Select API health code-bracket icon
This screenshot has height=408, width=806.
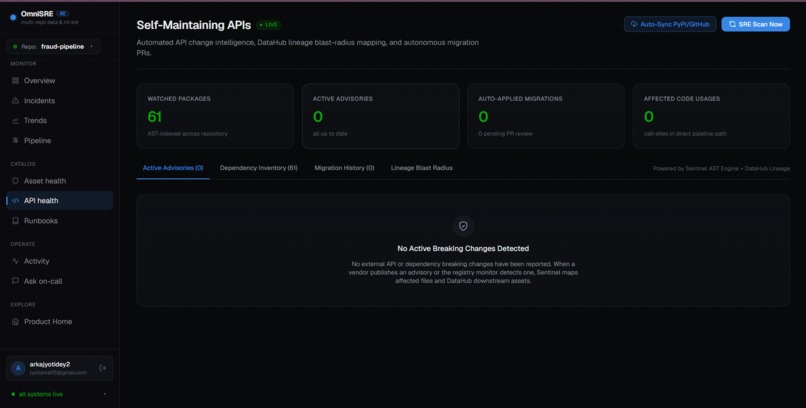pos(15,201)
